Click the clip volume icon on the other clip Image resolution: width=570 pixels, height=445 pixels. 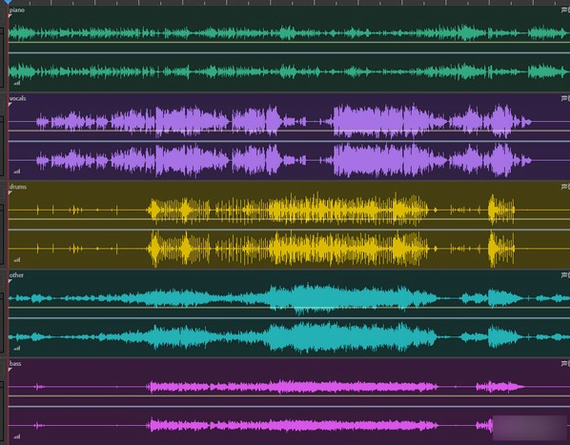(17, 348)
